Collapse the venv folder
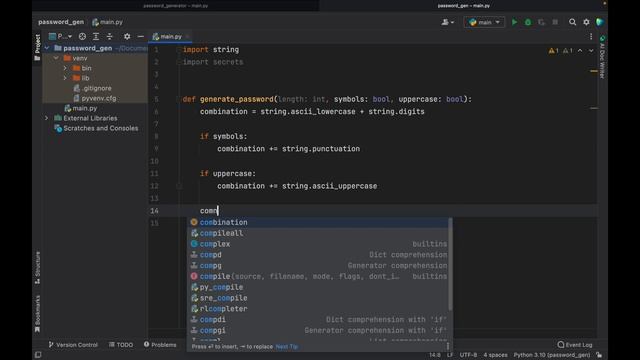 coord(56,58)
